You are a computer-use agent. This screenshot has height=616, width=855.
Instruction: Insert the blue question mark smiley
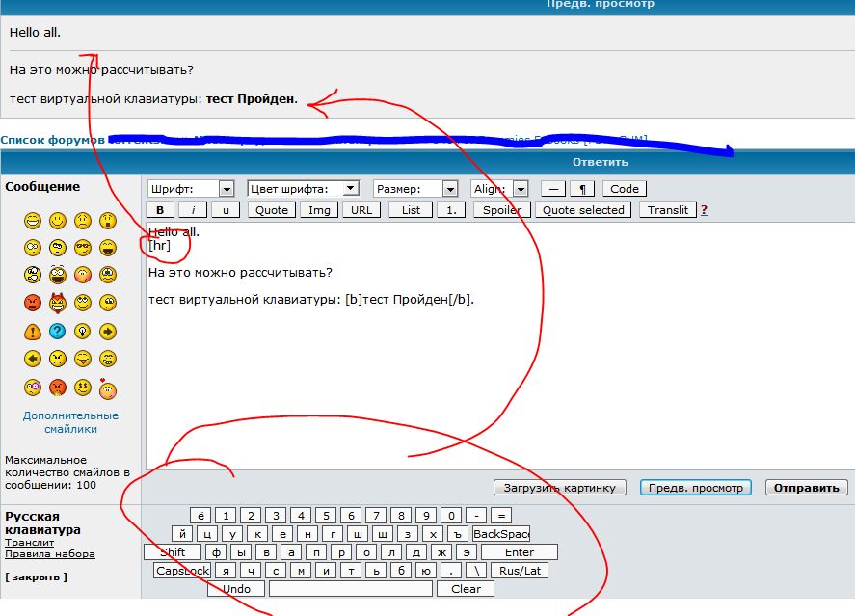coord(58,332)
